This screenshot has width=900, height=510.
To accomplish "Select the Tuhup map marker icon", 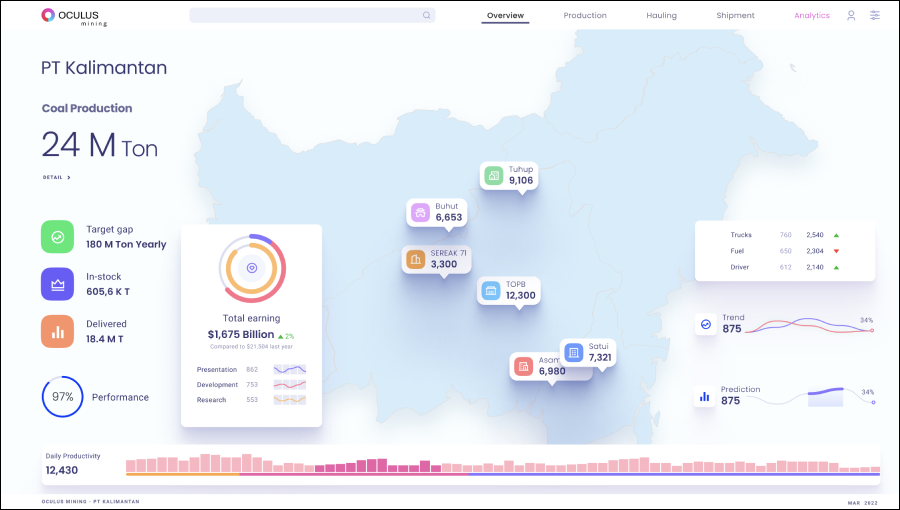I will 493,176.
